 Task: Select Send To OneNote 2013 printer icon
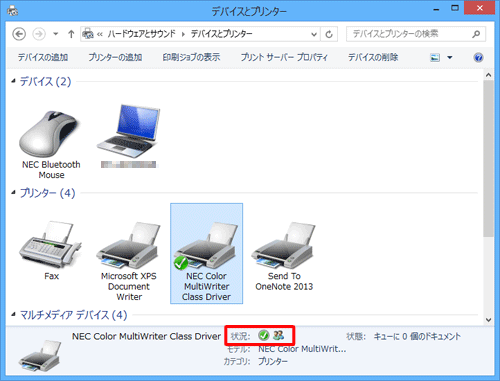point(284,246)
